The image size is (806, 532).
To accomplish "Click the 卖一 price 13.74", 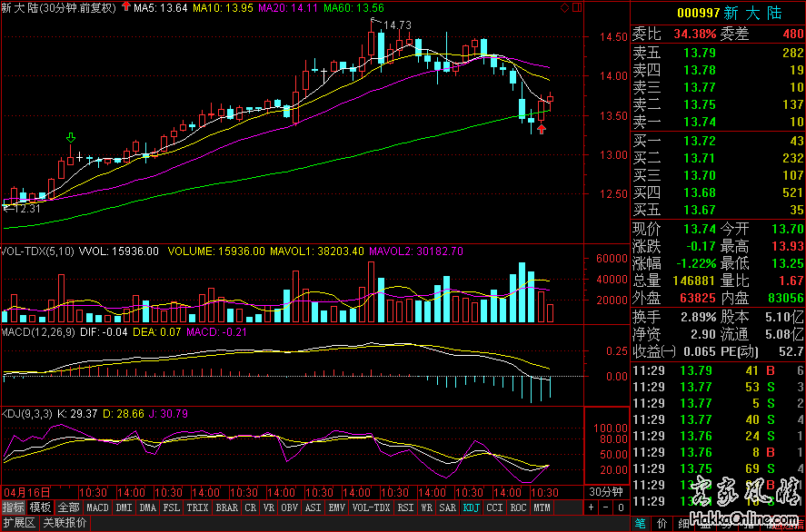I will 700,122.
